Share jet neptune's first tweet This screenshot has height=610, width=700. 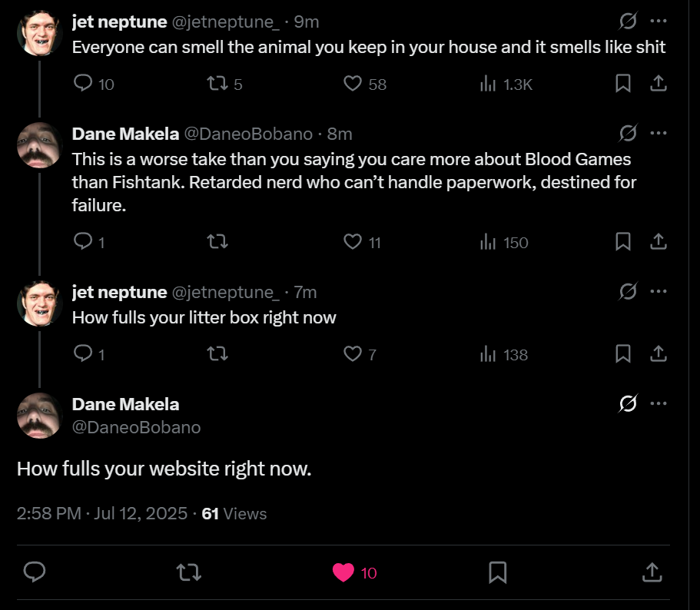tap(658, 84)
